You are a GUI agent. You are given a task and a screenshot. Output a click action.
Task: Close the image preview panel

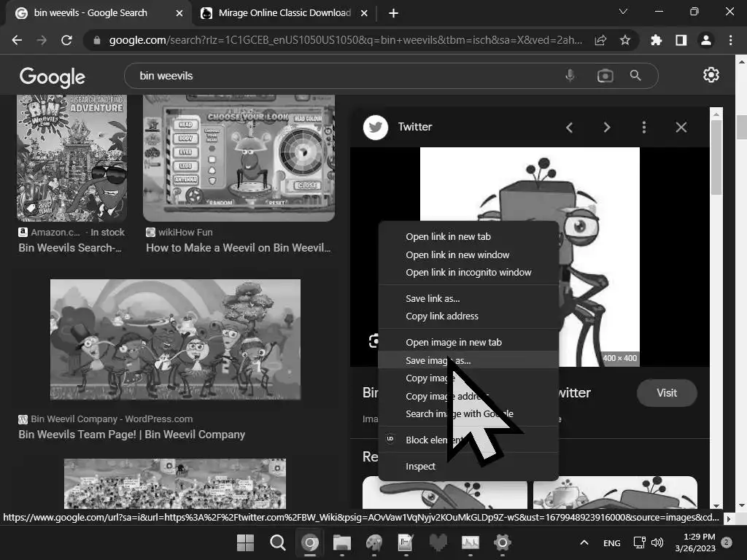681,127
